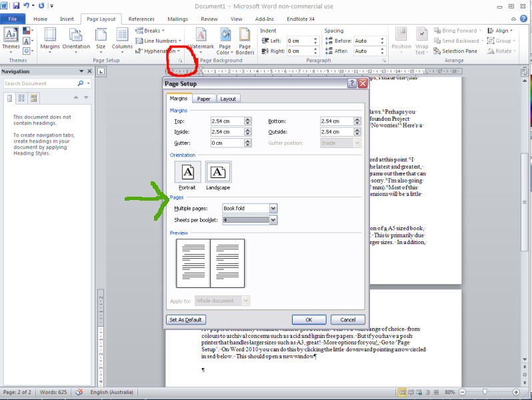This screenshot has height=400, width=532.
Task: Open the Apply to dropdown
Action: click(246, 301)
